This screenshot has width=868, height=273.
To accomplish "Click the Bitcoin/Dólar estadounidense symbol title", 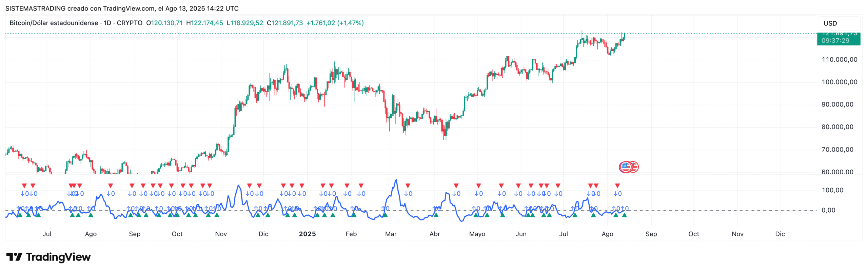I will pos(54,23).
